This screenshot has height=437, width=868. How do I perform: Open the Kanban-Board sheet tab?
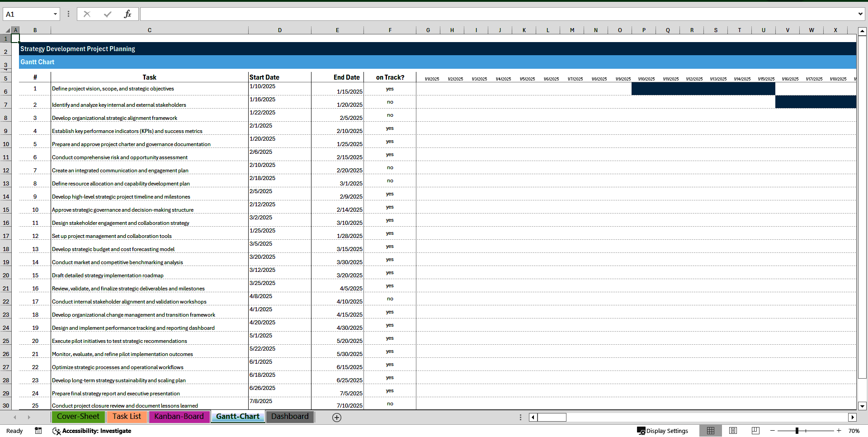(179, 417)
